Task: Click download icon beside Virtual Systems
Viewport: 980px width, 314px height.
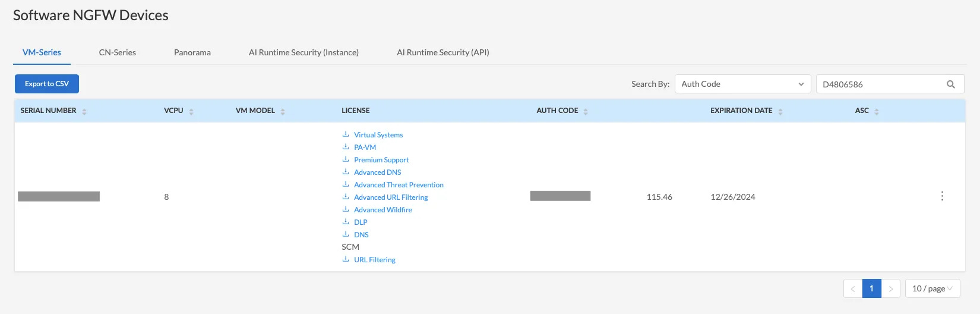Action: click(346, 134)
